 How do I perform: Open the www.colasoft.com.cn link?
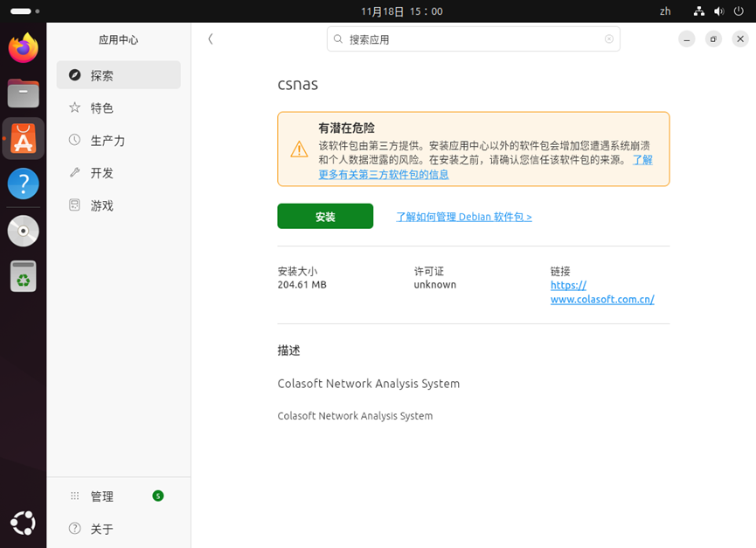point(602,299)
